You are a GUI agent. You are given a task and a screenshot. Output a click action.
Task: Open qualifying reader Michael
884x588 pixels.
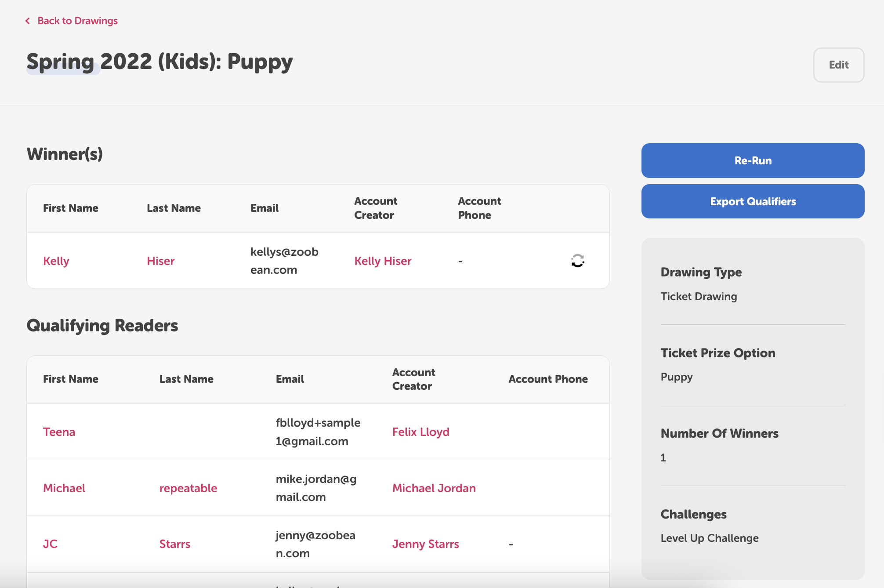(64, 488)
